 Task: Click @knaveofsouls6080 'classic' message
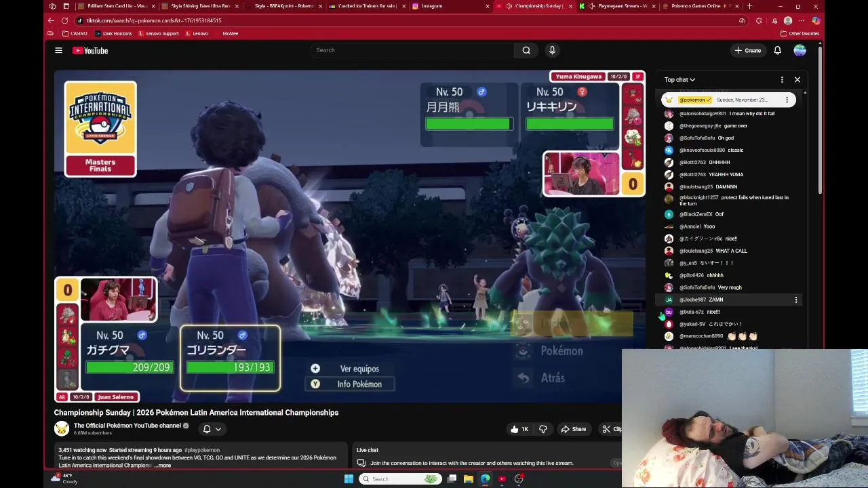(x=711, y=150)
